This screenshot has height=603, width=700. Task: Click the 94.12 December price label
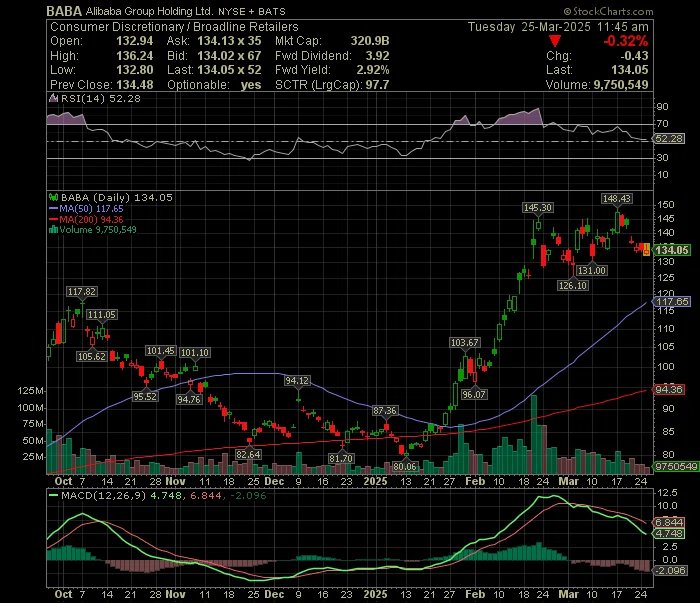click(x=297, y=381)
